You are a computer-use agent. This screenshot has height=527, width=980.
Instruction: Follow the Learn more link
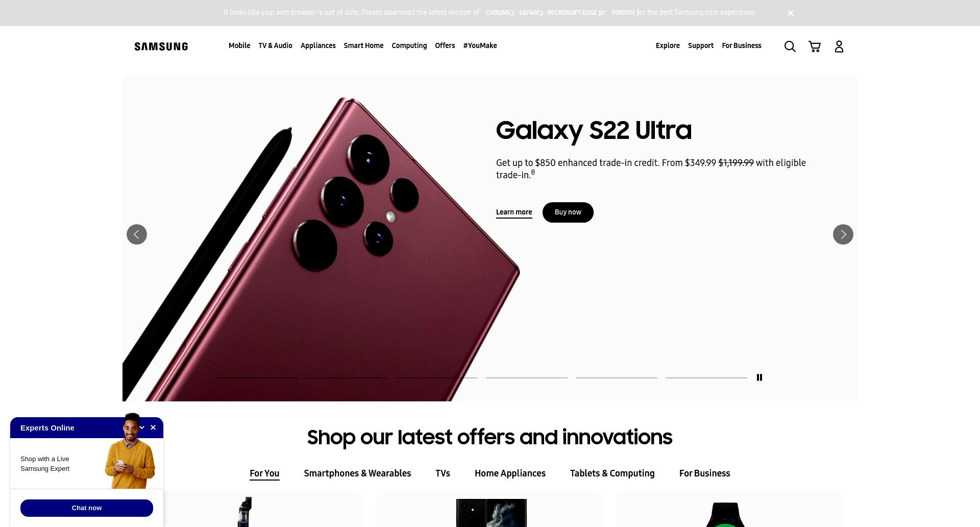point(514,212)
